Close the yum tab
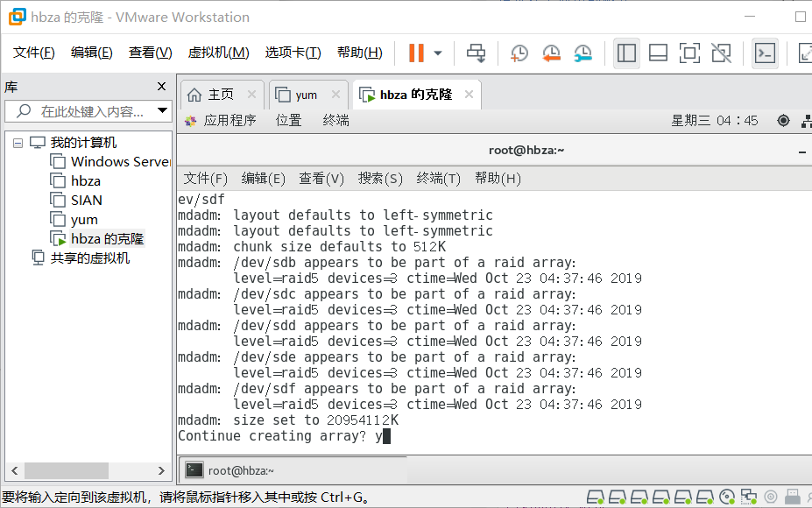812x508 pixels. point(335,95)
